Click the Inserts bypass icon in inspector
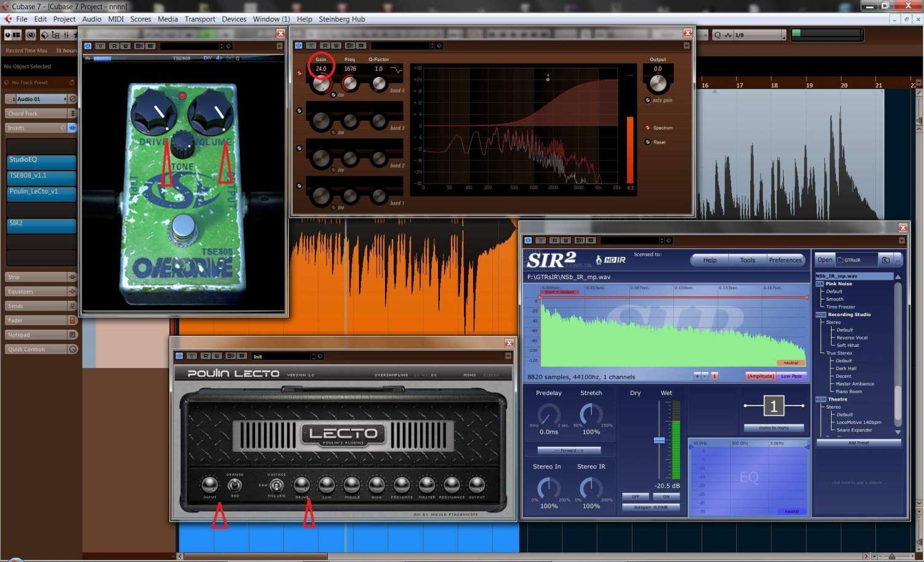The width and height of the screenshot is (924, 562). 72,128
